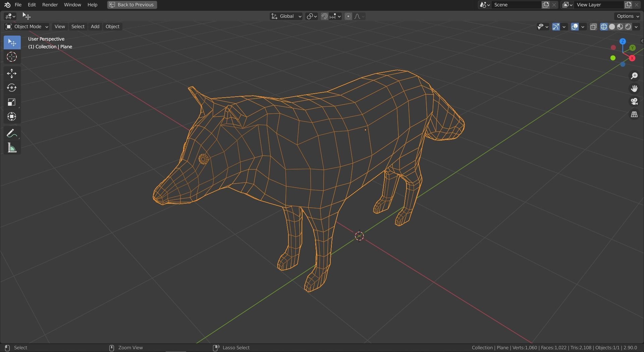Open the Window menu
644x352 pixels.
(x=72, y=5)
